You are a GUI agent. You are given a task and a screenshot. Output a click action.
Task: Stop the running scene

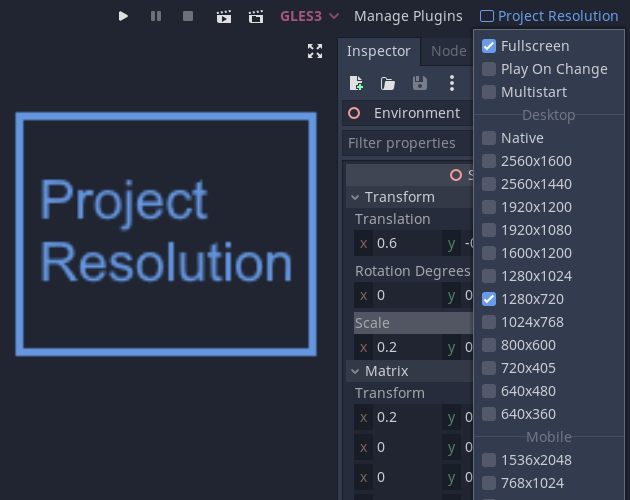point(188,16)
